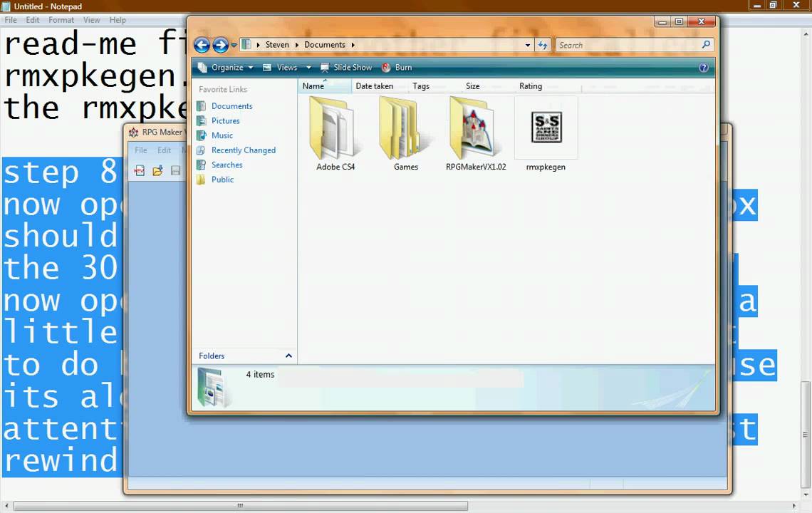Click the Documents library icon in details pane
The height and width of the screenshot is (513, 812).
[x=214, y=387]
